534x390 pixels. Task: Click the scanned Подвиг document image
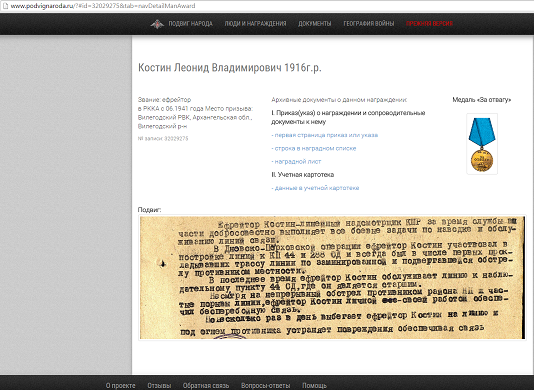pos(332,277)
